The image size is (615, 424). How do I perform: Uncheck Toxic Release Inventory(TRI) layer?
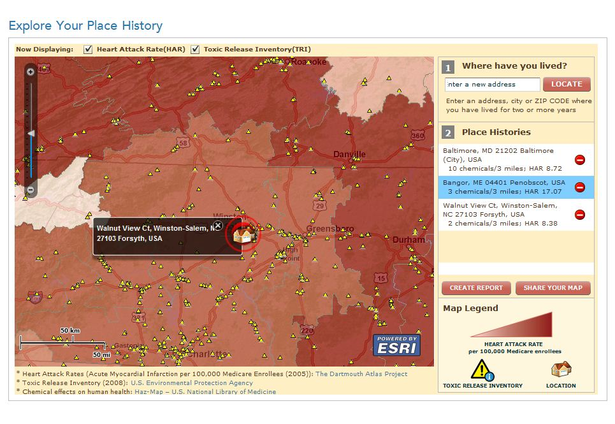pyautogui.click(x=195, y=49)
